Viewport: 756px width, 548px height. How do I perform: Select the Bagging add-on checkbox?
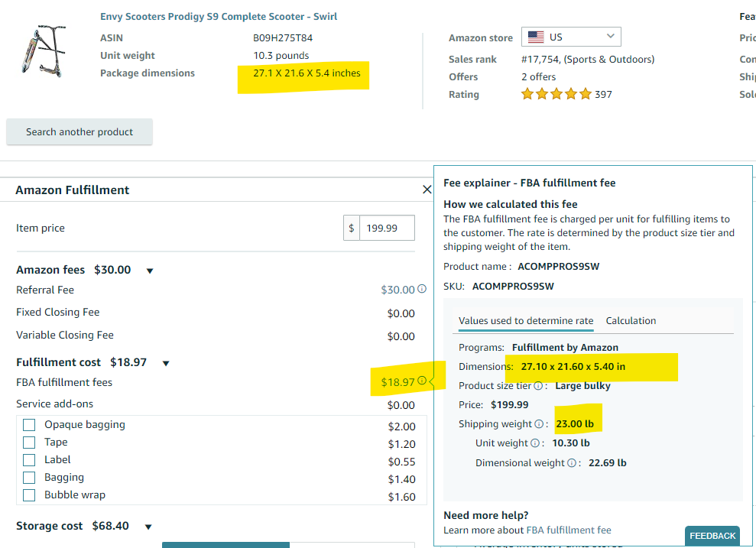coord(29,478)
